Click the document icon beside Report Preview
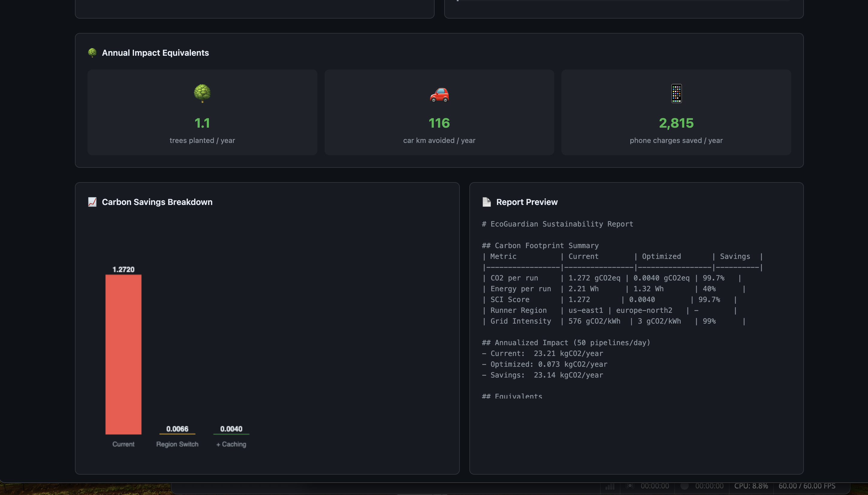Viewport: 868px width, 495px height. [486, 202]
